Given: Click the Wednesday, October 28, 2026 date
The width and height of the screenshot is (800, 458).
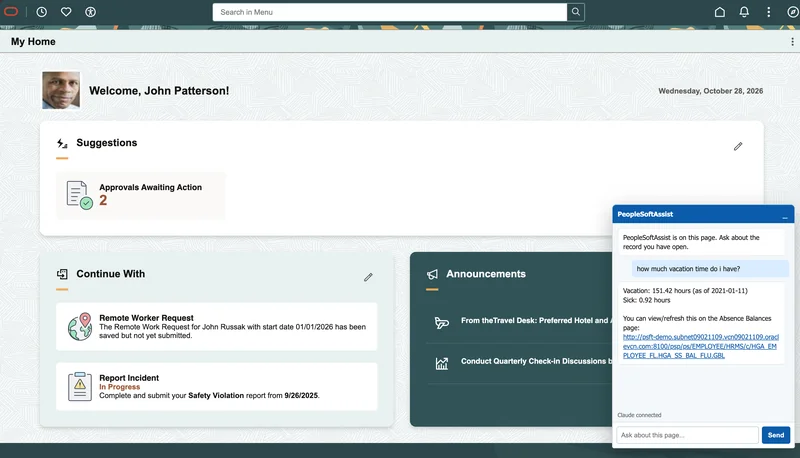Looking at the screenshot, I should pyautogui.click(x=710, y=91).
